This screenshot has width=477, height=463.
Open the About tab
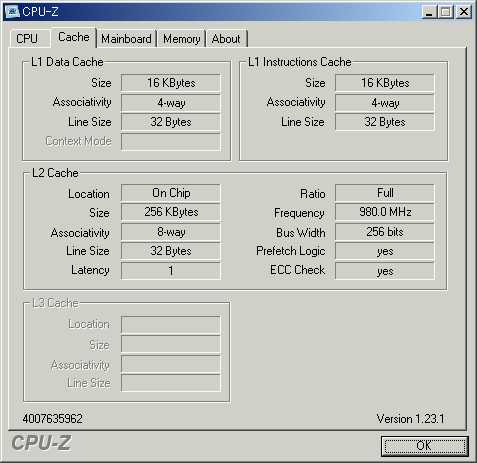click(x=226, y=39)
